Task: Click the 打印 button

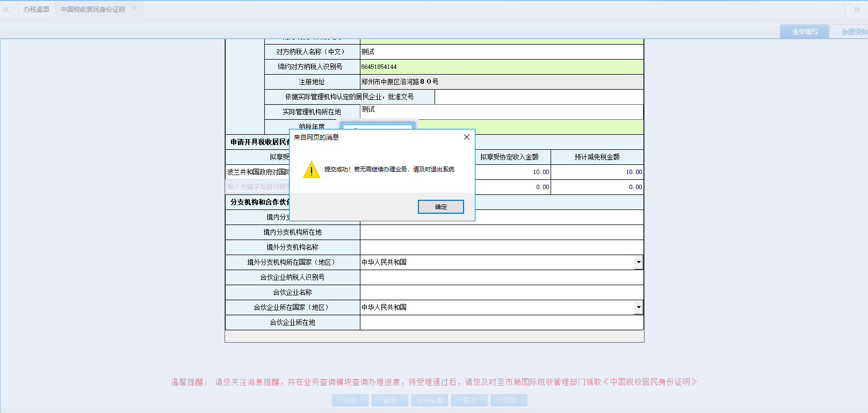Action: 509,400
